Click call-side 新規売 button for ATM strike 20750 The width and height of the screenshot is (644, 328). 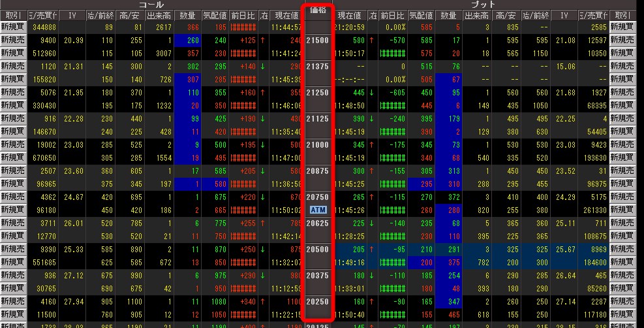(x=13, y=197)
